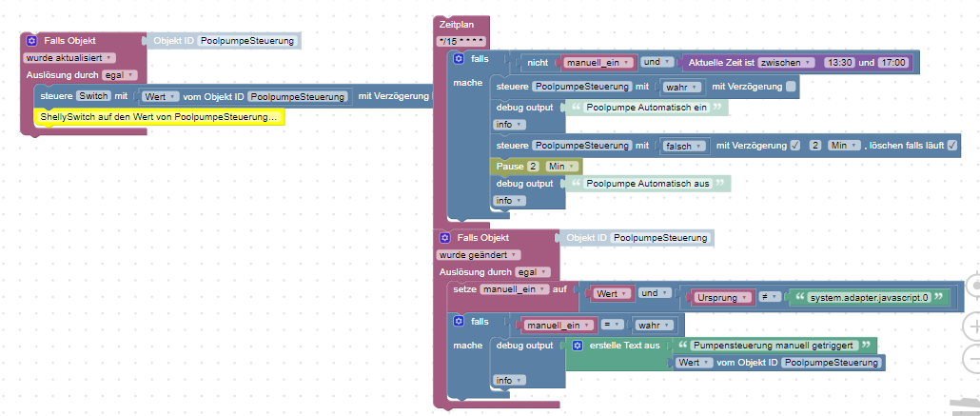Screen dimensions: 980x416
Task: Open the 'wurde geändert' trigger dropdown
Action: [x=479, y=254]
